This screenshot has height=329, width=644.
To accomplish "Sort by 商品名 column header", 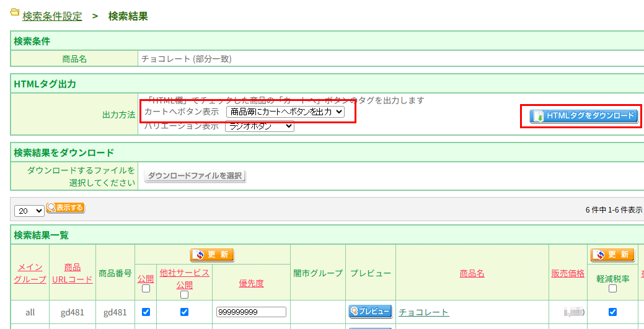I will pos(472,274).
